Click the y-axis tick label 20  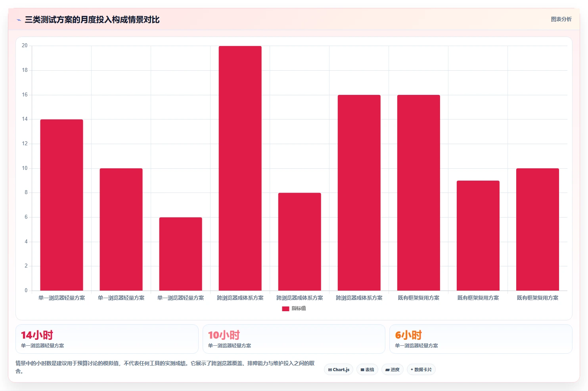[x=25, y=46]
